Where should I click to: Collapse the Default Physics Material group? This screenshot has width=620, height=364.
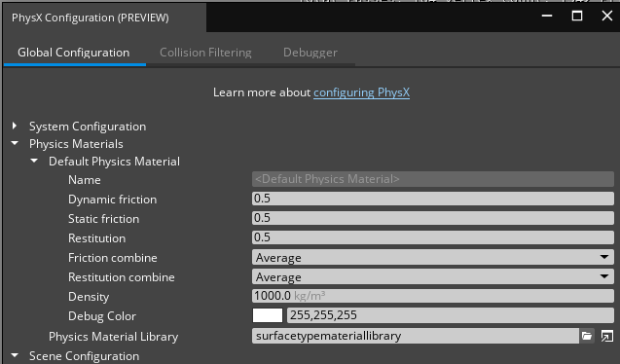34,161
